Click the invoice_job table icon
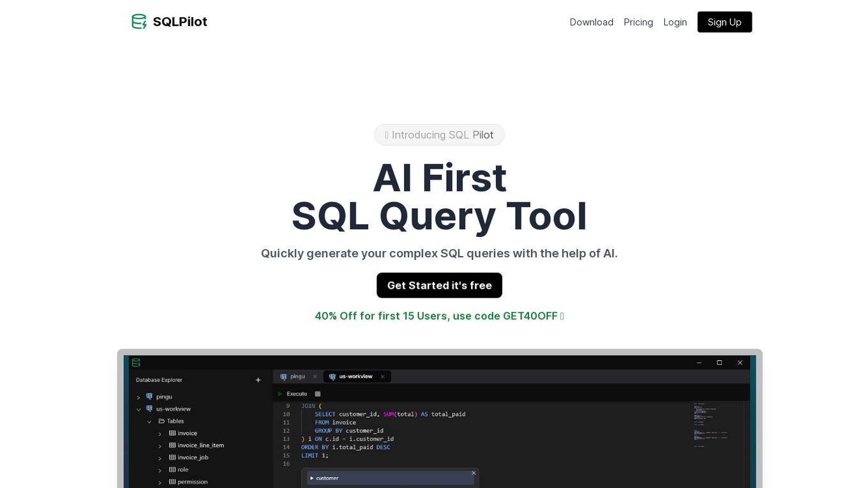The width and height of the screenshot is (868, 488). point(172,457)
